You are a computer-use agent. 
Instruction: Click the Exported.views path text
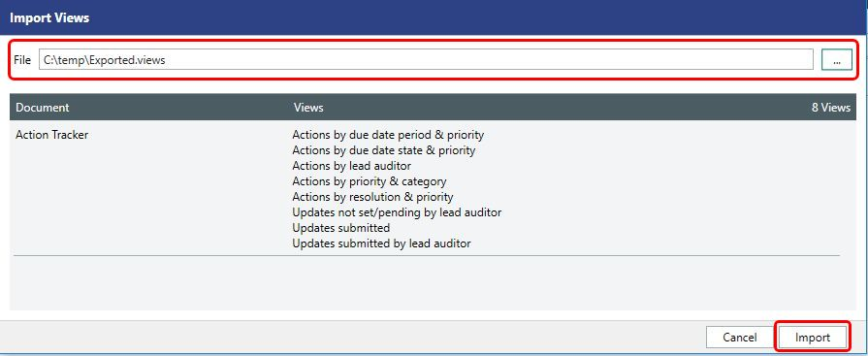coord(105,60)
